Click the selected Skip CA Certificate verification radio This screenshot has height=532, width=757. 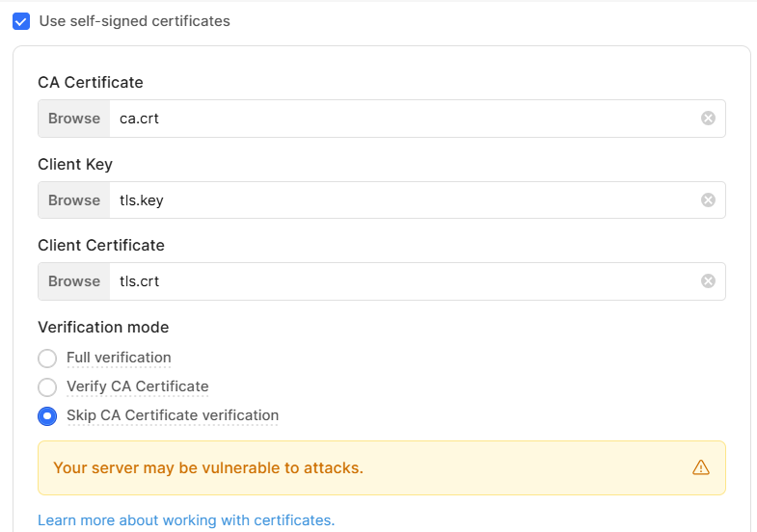click(x=47, y=416)
